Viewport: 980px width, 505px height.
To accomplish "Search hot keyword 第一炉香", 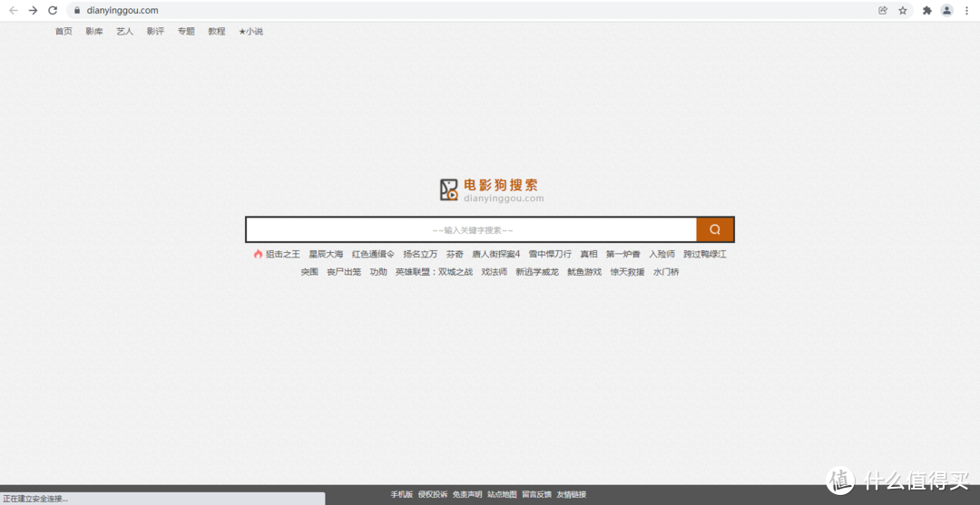I will click(x=623, y=254).
